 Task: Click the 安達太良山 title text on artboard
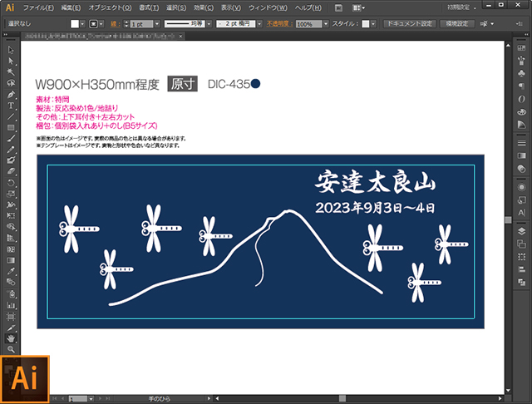pos(375,182)
